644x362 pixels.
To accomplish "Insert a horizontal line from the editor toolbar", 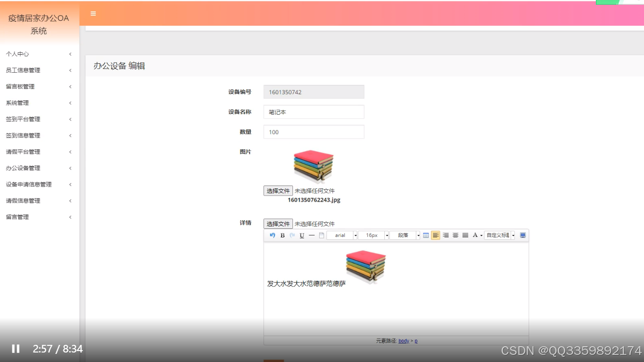I will (312, 235).
